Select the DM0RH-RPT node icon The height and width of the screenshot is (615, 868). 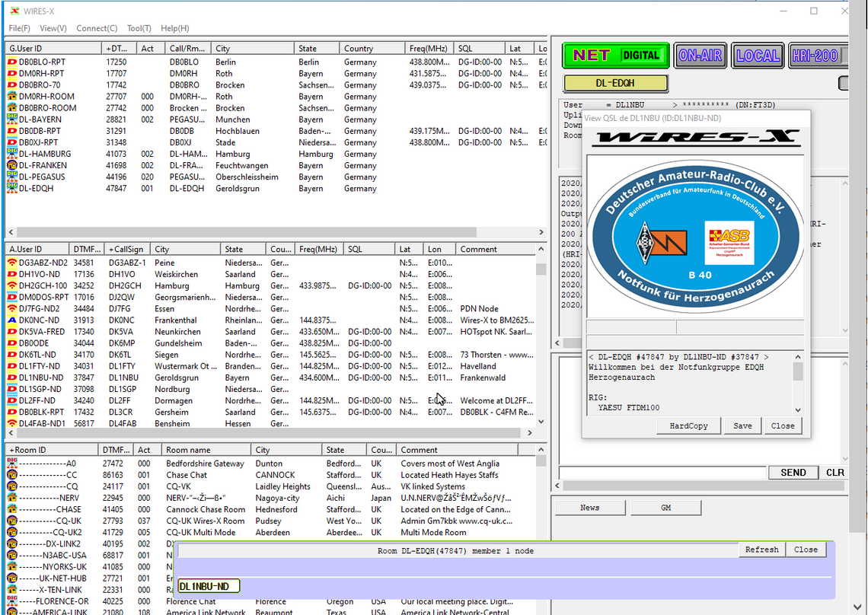[x=12, y=74]
